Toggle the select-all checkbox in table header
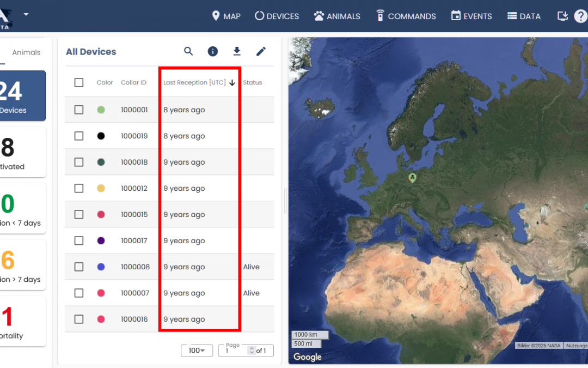This screenshot has width=588, height=368. [x=79, y=82]
